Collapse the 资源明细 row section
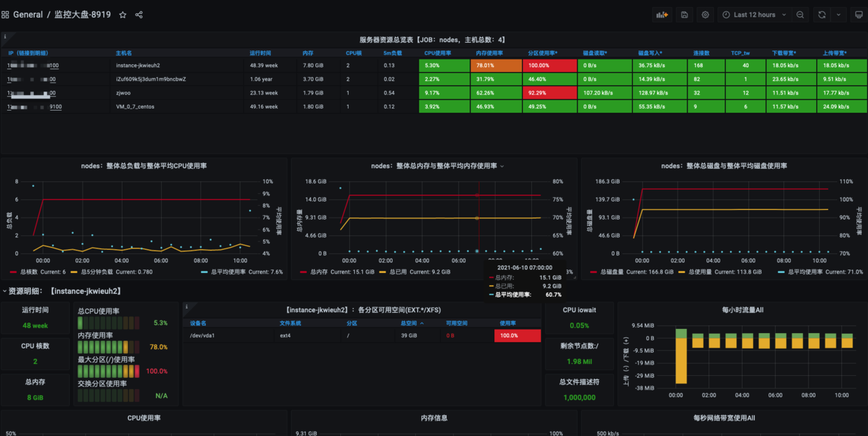 pyautogui.click(x=5, y=290)
